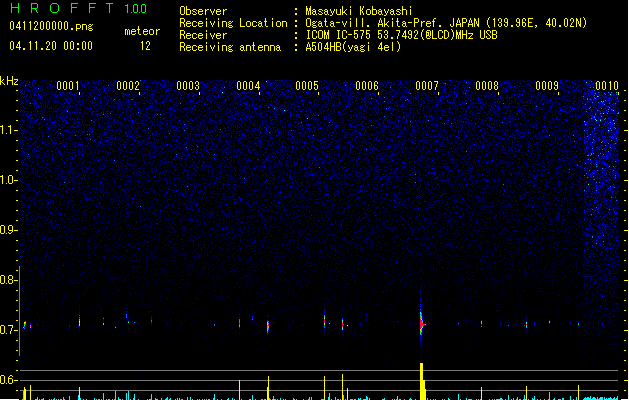This screenshot has height=400, width=629.
Task: Click the Observer label
Action: click(203, 11)
